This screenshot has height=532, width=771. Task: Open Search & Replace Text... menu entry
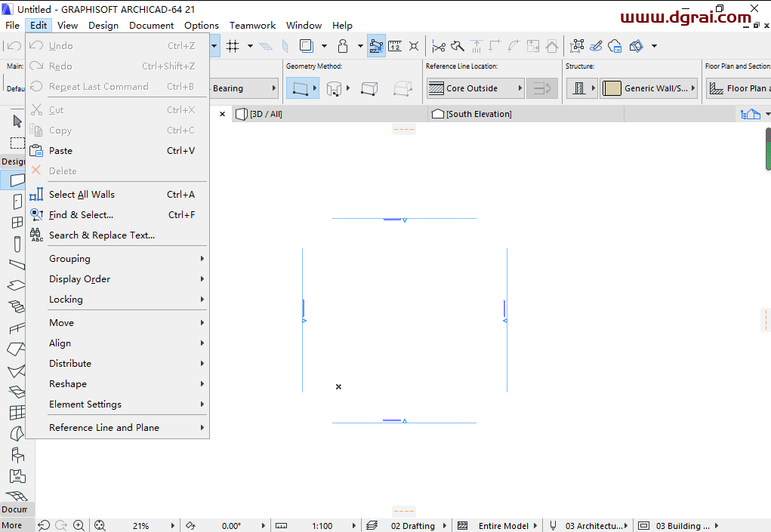pos(118,235)
